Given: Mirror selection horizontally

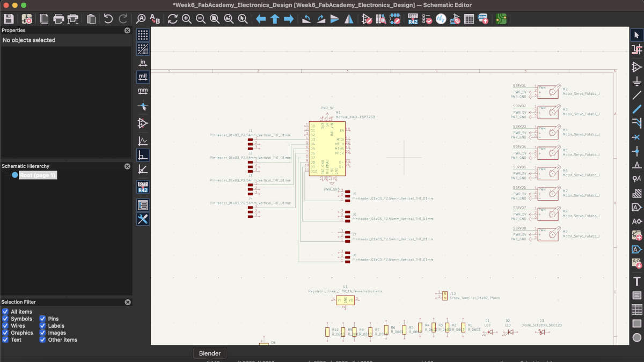Looking at the screenshot, I should [349, 19].
